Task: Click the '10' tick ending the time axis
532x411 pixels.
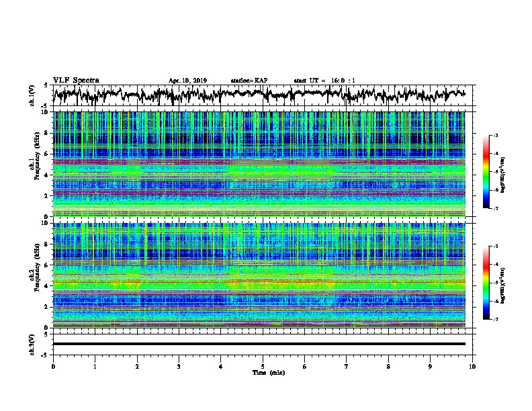Action: [472, 367]
